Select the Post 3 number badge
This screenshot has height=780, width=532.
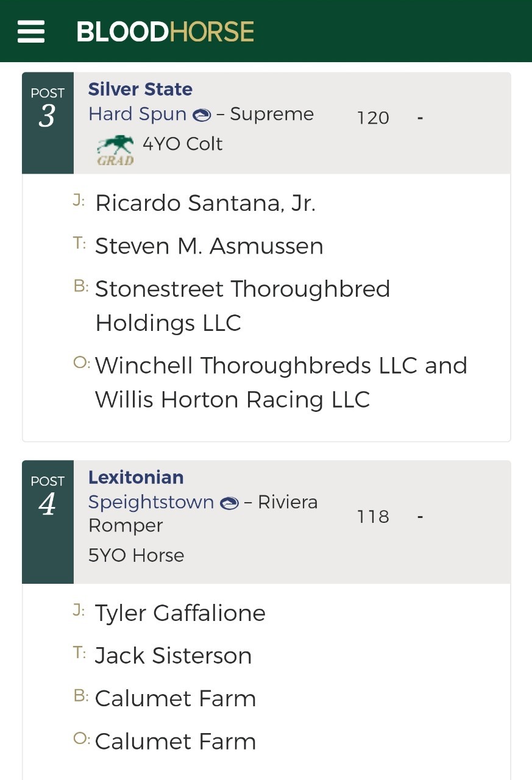[x=48, y=123]
